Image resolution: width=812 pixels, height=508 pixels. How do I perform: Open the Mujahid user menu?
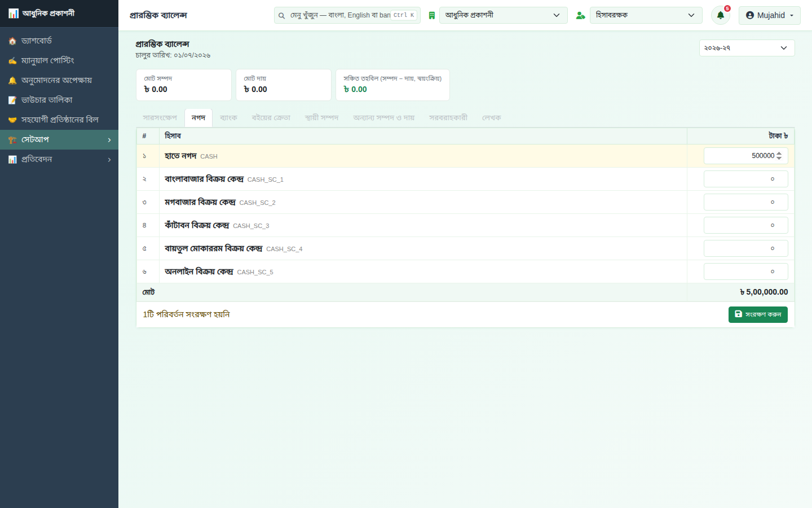(x=770, y=15)
